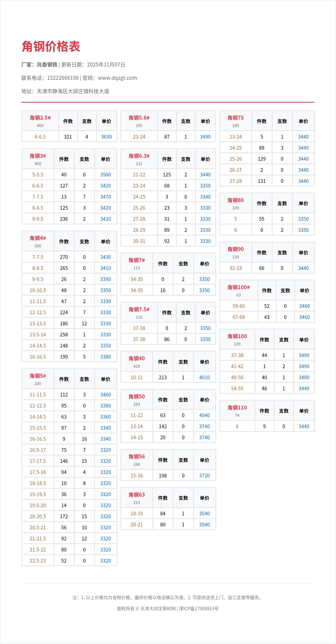The width and height of the screenshot is (336, 644).
Task: Click the 津ICP备17008953号 footer text
Action: coord(199,609)
